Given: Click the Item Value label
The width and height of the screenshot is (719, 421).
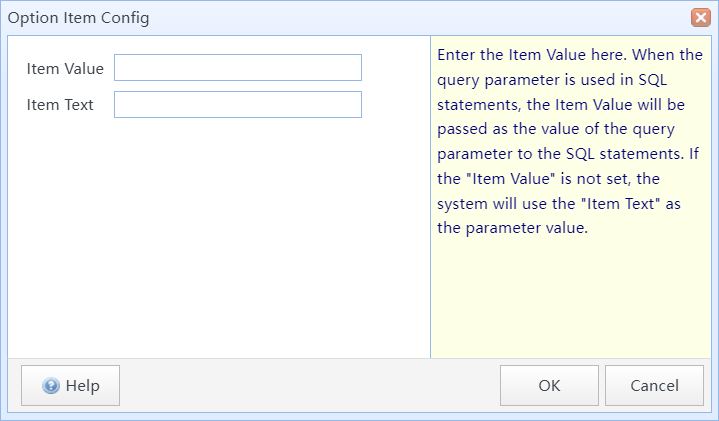Looking at the screenshot, I should 65,68.
